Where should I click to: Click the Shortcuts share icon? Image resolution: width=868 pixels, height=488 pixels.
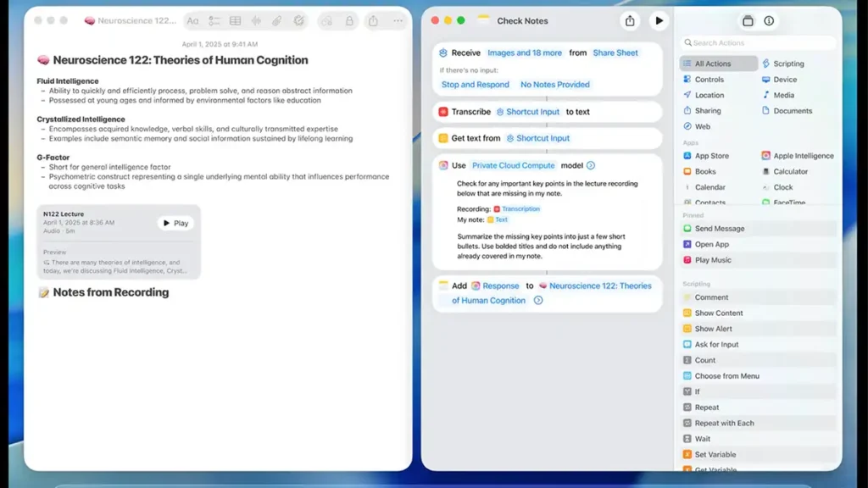click(629, 21)
